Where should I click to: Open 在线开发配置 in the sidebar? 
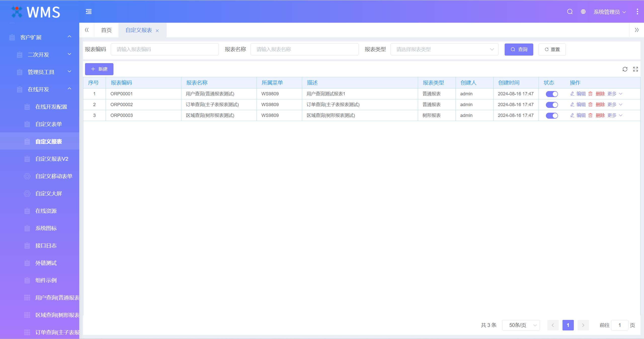click(x=39, y=107)
